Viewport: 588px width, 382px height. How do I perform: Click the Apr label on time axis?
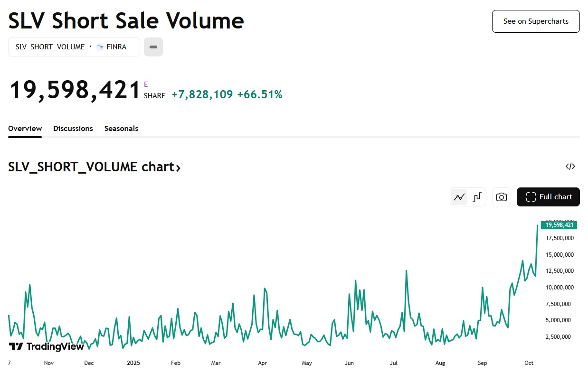click(x=262, y=363)
